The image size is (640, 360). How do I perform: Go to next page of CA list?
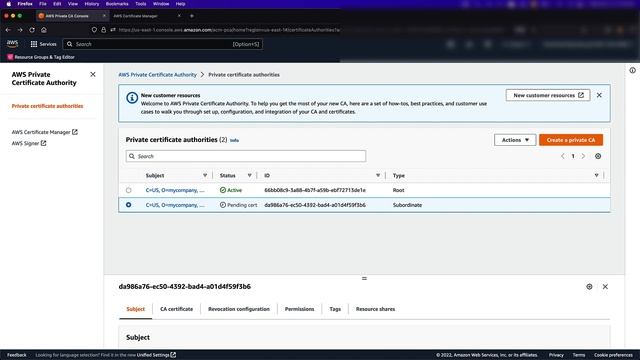pyautogui.click(x=583, y=156)
